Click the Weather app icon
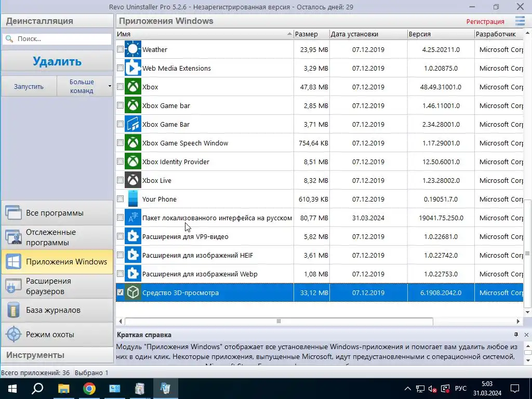 132,49
